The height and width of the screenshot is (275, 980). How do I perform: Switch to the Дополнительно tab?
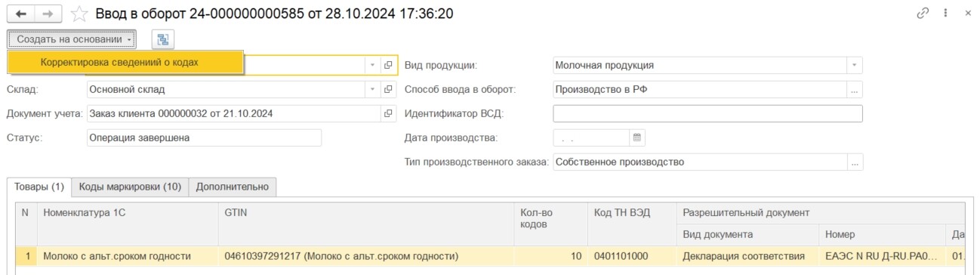pyautogui.click(x=233, y=187)
